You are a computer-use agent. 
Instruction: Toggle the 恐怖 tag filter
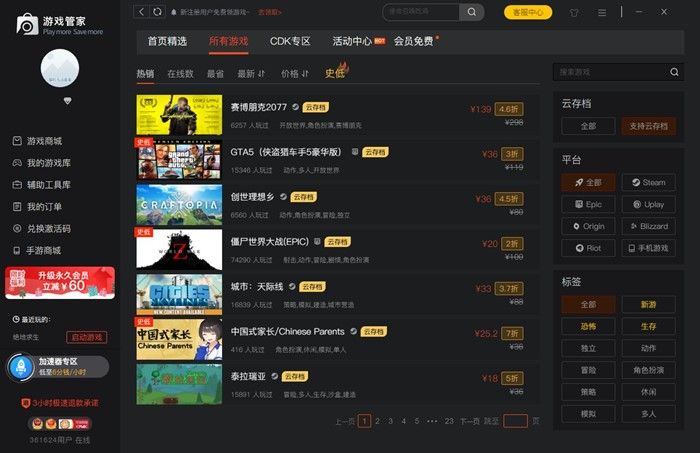pyautogui.click(x=587, y=326)
